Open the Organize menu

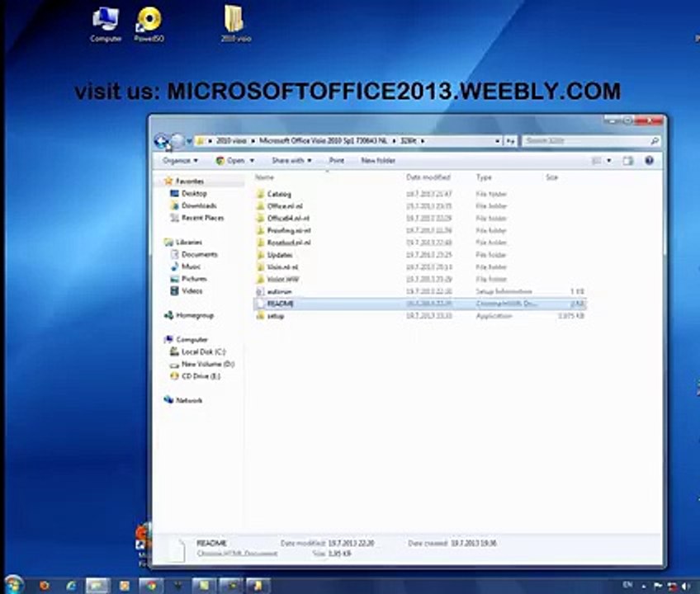tap(180, 160)
